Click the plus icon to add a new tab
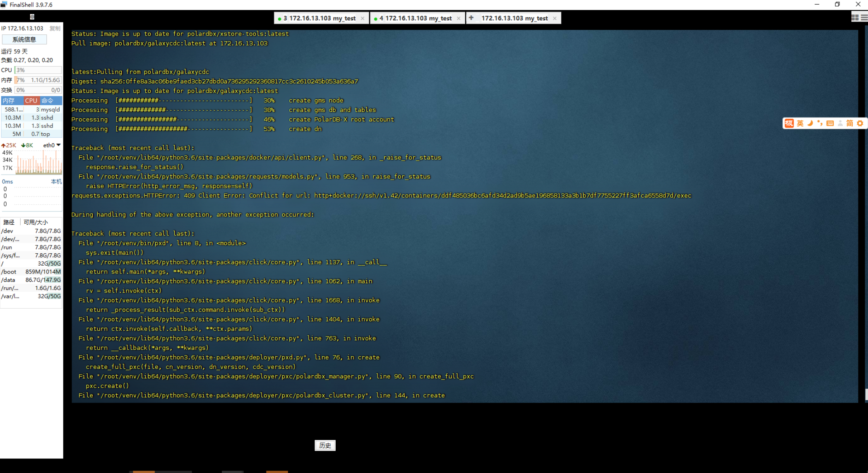The height and width of the screenshot is (473, 868). 471,18
